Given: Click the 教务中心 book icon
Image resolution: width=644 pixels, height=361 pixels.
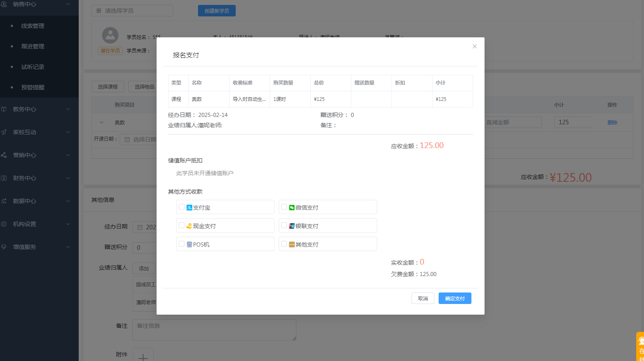Looking at the screenshot, I should (x=4, y=109).
